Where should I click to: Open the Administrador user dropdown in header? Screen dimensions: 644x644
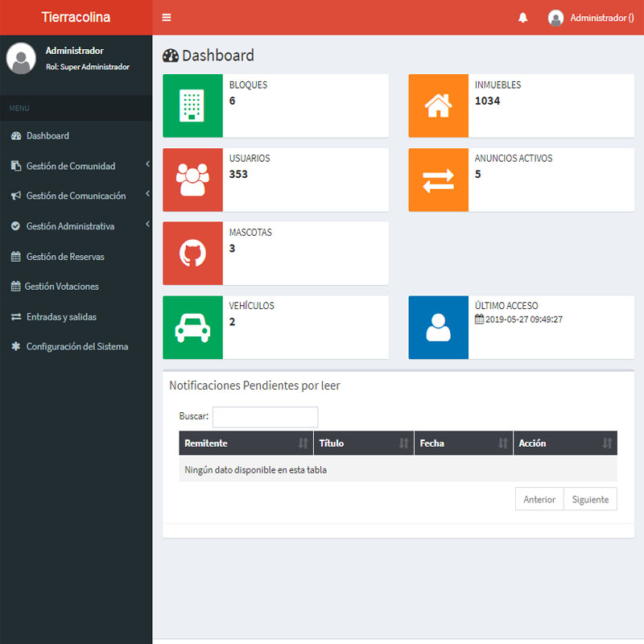(x=592, y=18)
